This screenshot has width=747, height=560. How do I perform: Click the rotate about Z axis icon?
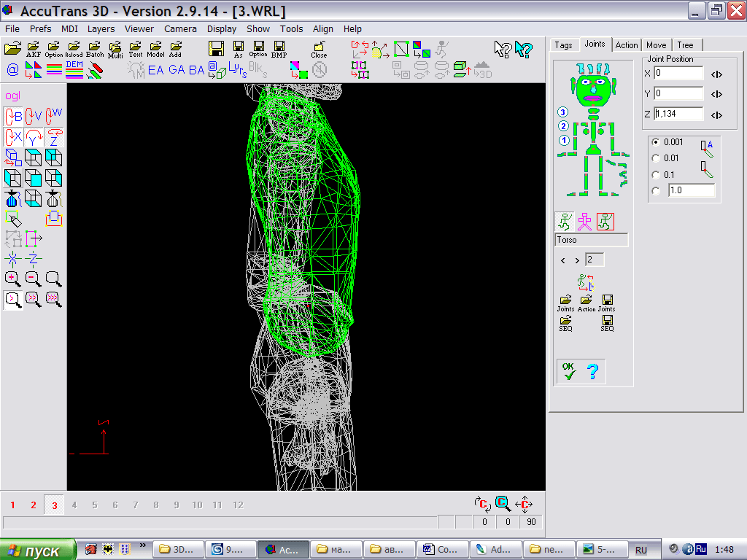54,137
